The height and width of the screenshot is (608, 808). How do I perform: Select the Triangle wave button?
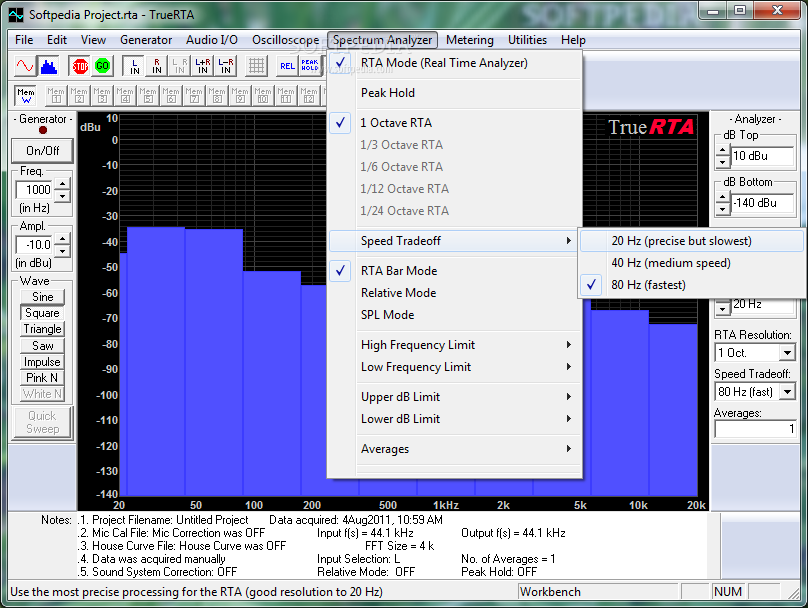pyautogui.click(x=43, y=329)
